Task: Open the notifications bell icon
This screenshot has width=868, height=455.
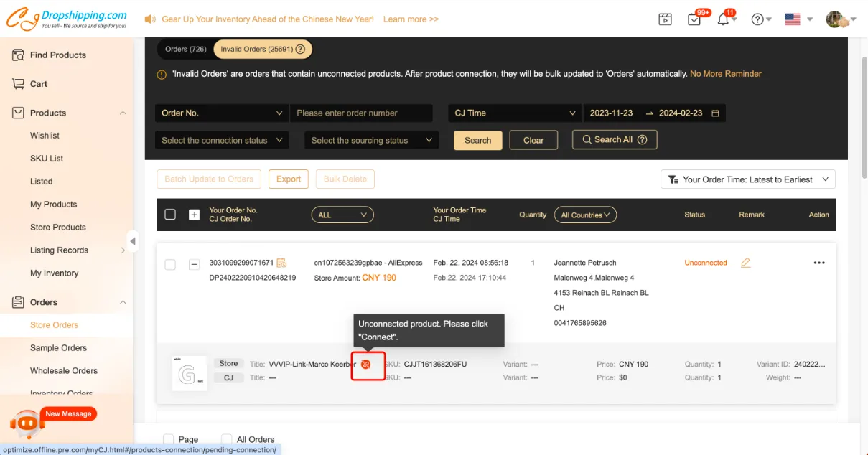Action: pos(723,19)
